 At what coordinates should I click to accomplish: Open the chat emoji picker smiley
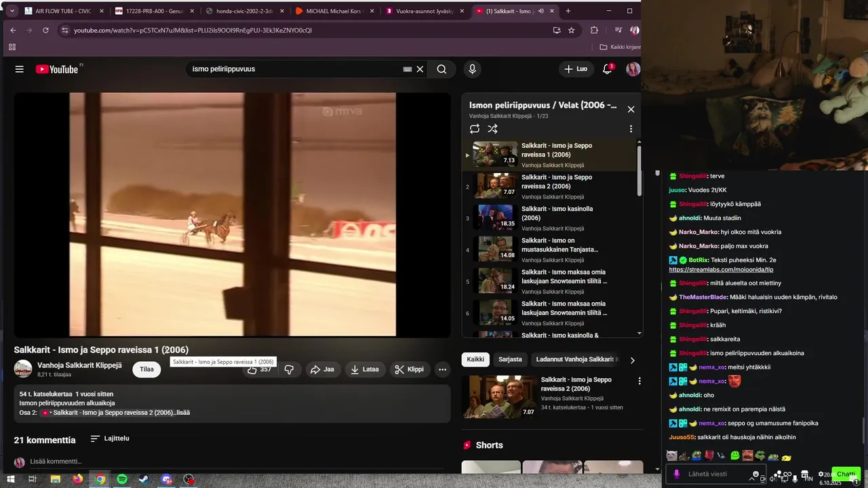(x=756, y=474)
